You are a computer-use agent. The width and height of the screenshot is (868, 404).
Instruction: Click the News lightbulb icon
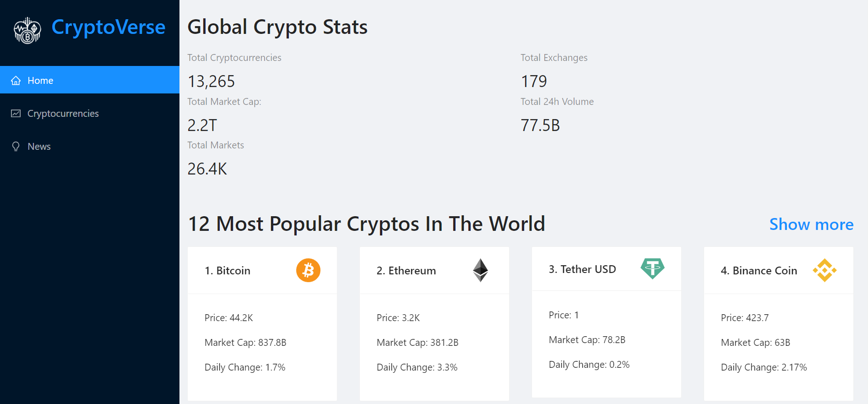[16, 147]
